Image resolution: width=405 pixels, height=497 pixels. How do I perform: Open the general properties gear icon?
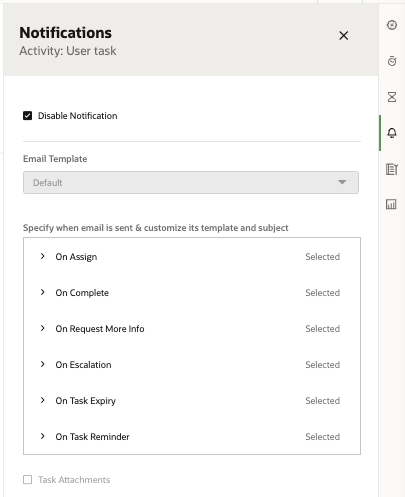[392, 25]
